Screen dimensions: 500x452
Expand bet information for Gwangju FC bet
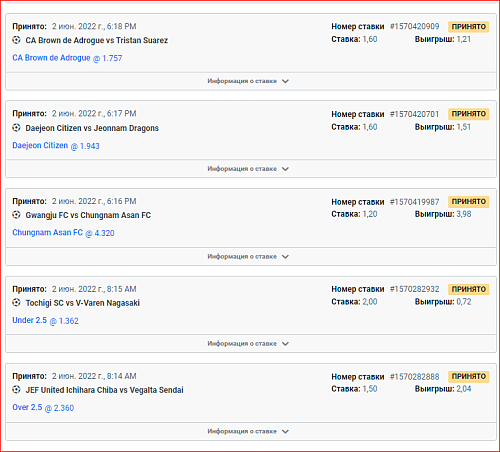click(248, 256)
